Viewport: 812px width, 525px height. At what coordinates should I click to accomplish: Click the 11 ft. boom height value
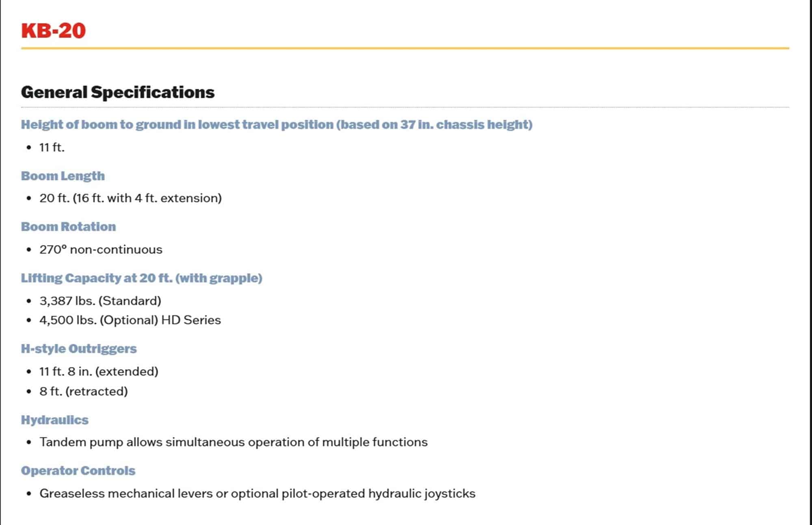(52, 147)
